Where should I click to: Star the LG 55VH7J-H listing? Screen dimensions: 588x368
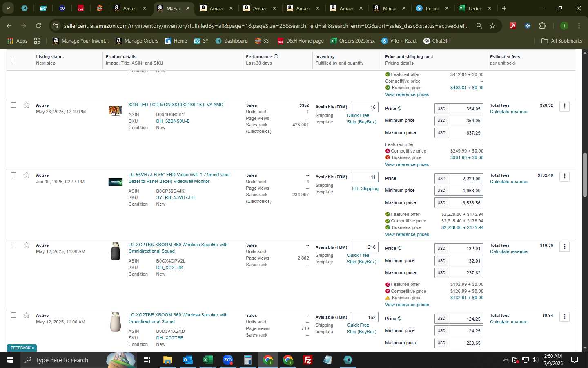(27, 175)
